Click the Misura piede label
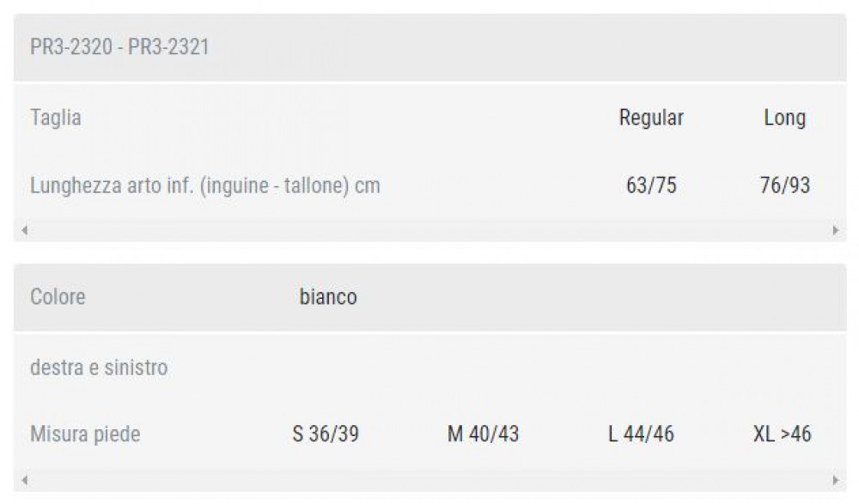This screenshot has height=504, width=859. point(85,434)
